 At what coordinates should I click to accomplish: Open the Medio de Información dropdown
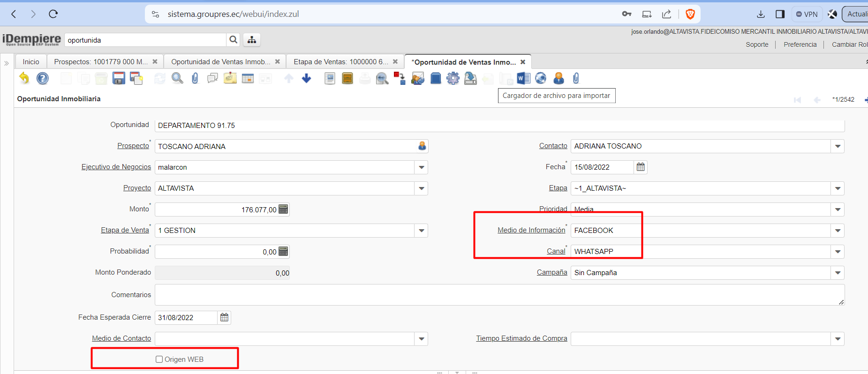pos(838,231)
